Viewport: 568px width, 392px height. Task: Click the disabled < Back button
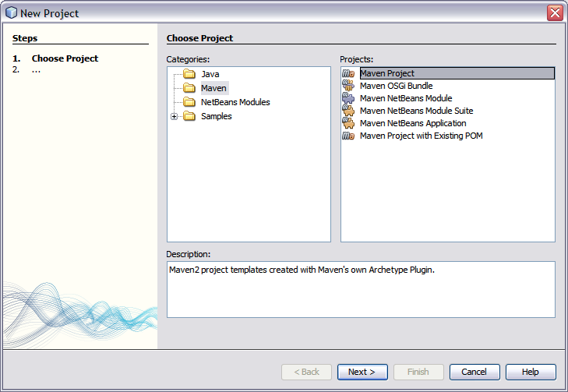coord(306,372)
